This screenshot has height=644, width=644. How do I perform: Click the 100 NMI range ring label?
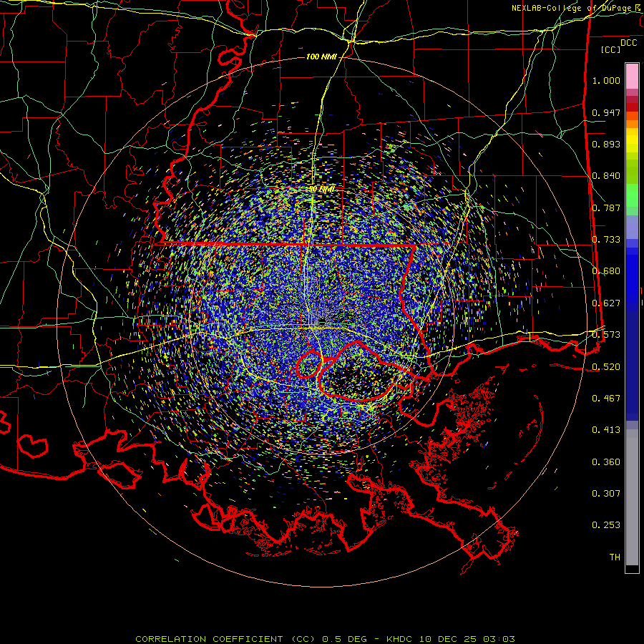(321, 57)
